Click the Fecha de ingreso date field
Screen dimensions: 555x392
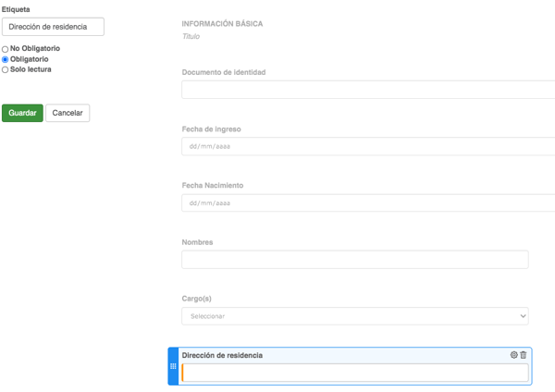click(368, 146)
